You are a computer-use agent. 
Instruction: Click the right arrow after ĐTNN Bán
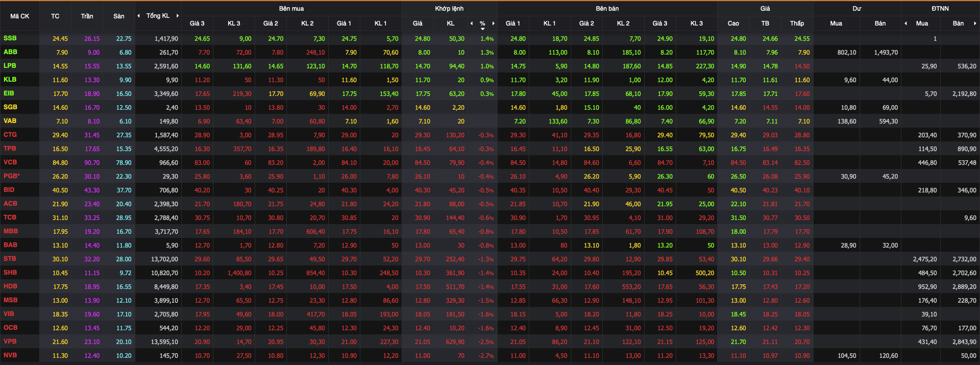coord(975,23)
